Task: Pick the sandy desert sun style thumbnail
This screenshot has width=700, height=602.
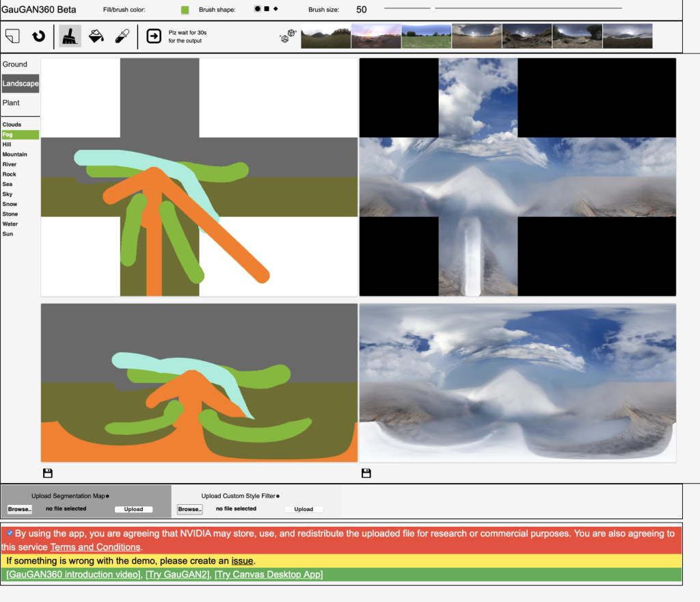Action: (476, 36)
